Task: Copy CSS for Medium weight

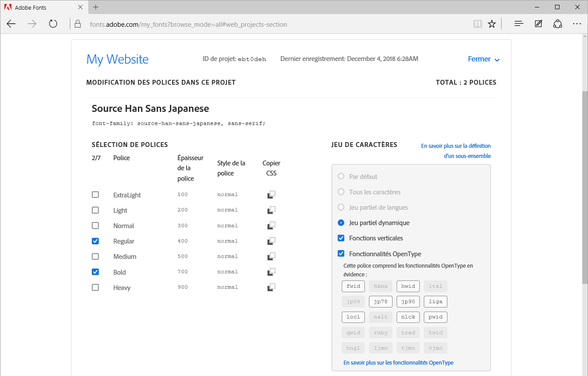Action: 271,256
